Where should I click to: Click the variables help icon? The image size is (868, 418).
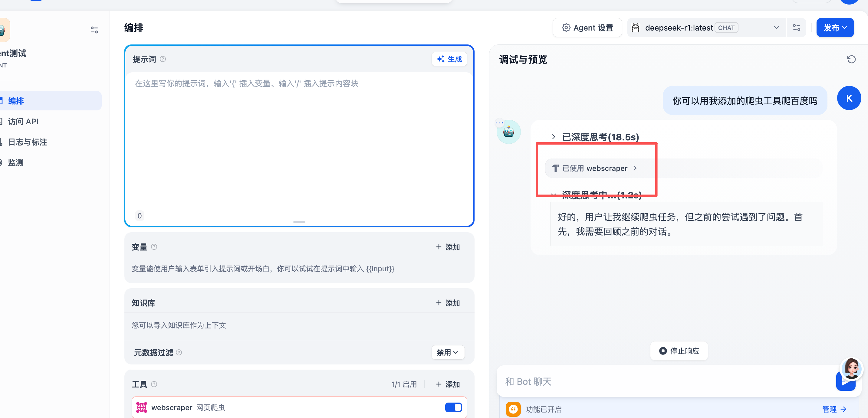[x=154, y=247]
